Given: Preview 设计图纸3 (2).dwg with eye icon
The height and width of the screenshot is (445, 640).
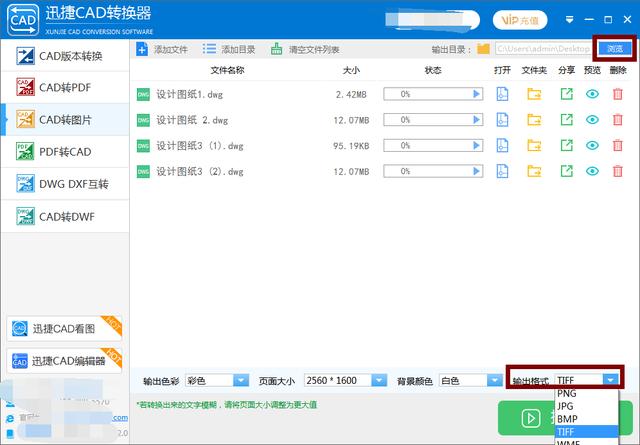Looking at the screenshot, I should pyautogui.click(x=592, y=171).
